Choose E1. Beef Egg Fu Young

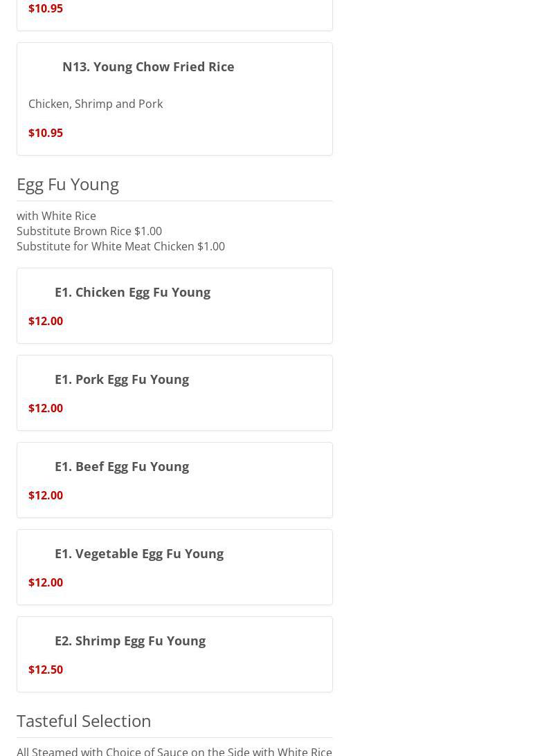(x=122, y=466)
